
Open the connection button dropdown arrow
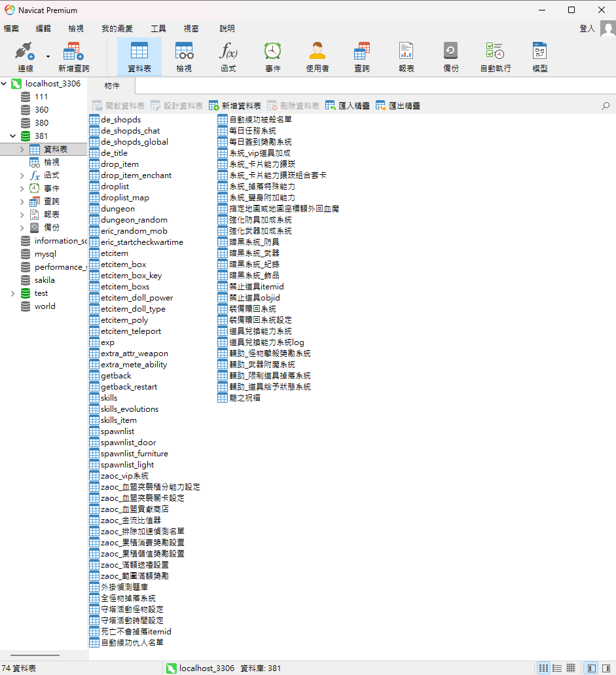point(48,57)
